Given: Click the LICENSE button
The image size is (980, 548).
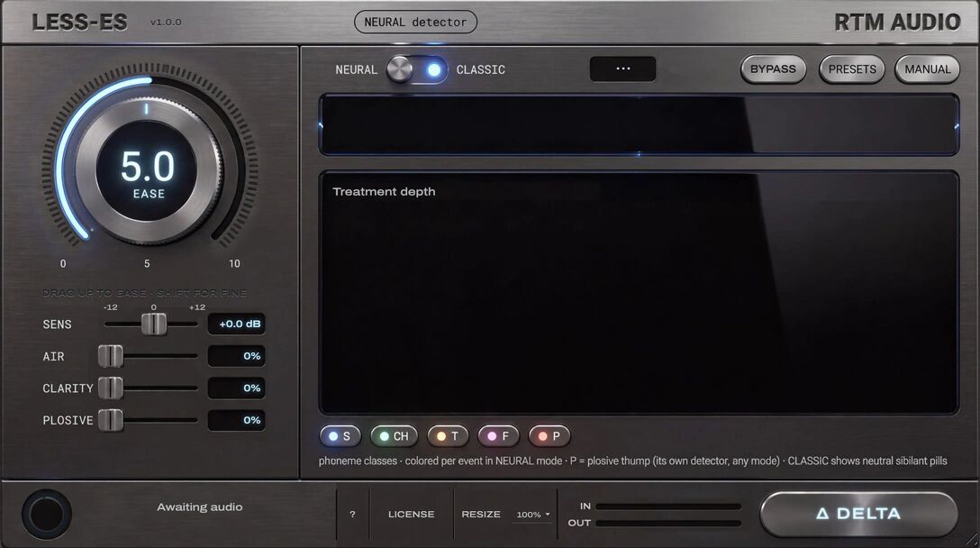Looking at the screenshot, I should click(x=412, y=515).
